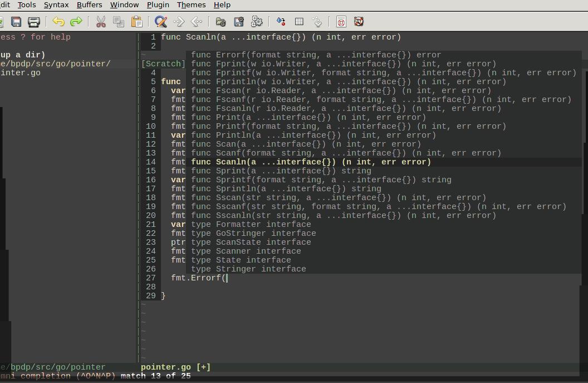Open the Plugin menu
This screenshot has width=588, height=383.
tap(158, 5)
